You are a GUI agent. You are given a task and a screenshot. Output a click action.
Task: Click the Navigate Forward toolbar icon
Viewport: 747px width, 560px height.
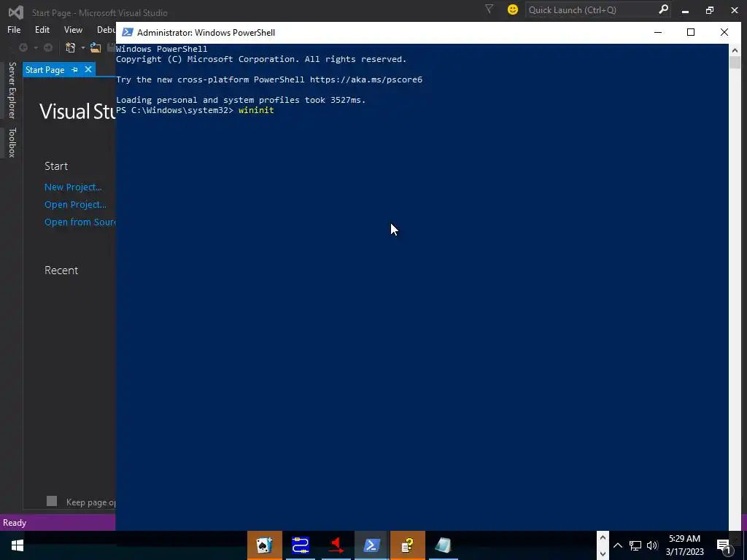48,47
